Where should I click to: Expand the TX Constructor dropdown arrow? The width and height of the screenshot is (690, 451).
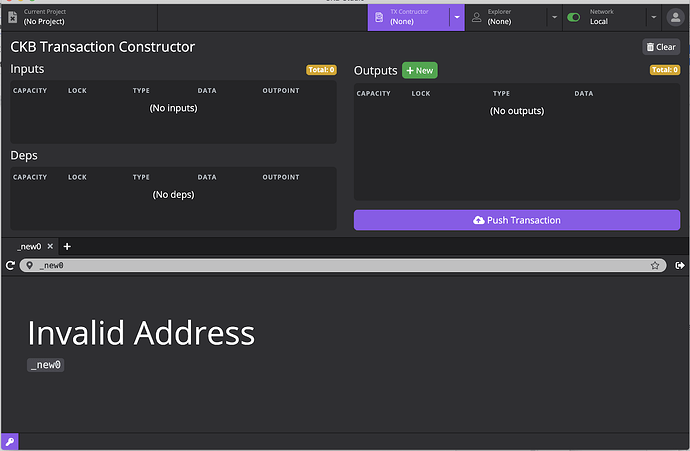tap(457, 17)
